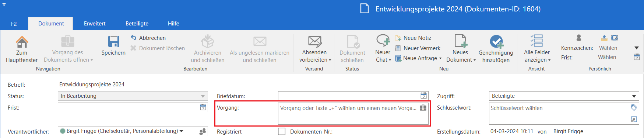Create a Neuer Vermerk
Viewport: 644px width, 138px height.
coord(418,48)
